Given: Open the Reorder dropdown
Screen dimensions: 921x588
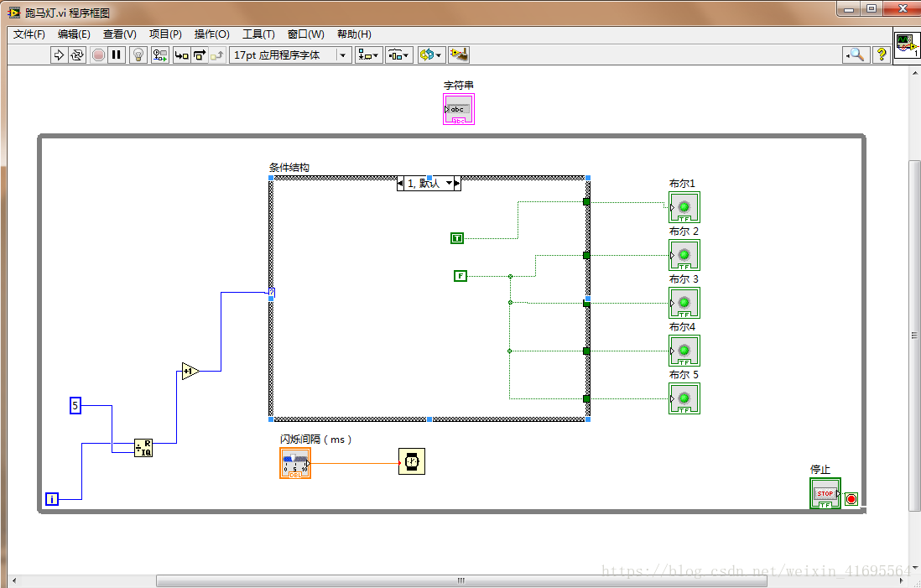Looking at the screenshot, I should tap(430, 55).
